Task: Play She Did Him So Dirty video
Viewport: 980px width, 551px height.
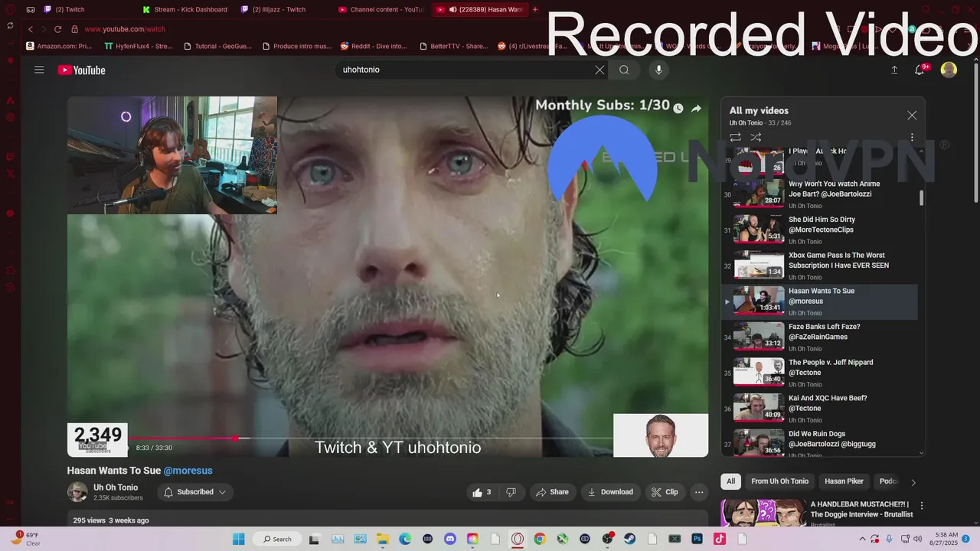Action: tap(819, 230)
